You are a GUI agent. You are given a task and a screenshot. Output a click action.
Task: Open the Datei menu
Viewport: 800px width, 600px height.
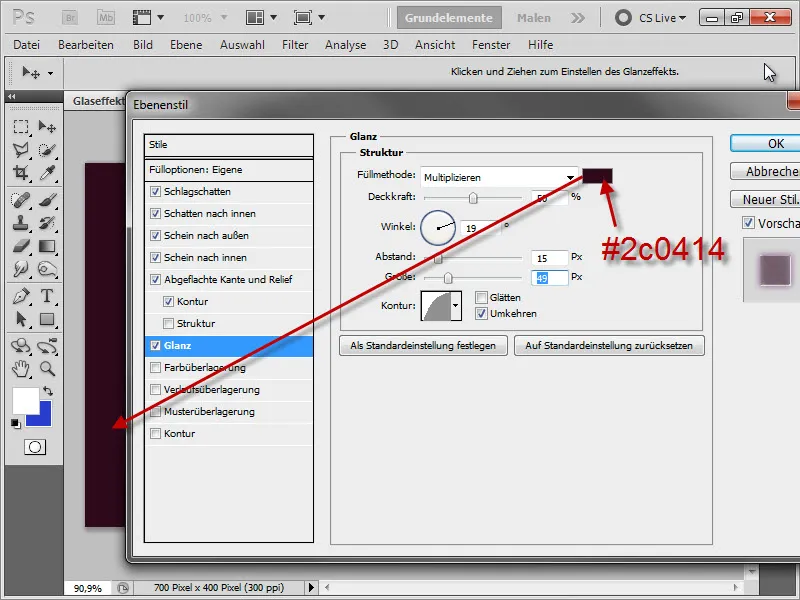27,45
